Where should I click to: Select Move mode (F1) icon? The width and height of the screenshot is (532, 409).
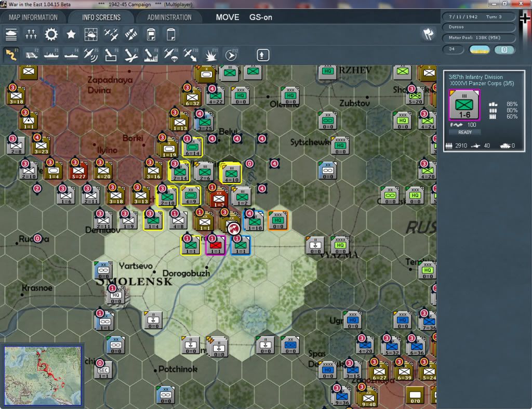point(11,55)
